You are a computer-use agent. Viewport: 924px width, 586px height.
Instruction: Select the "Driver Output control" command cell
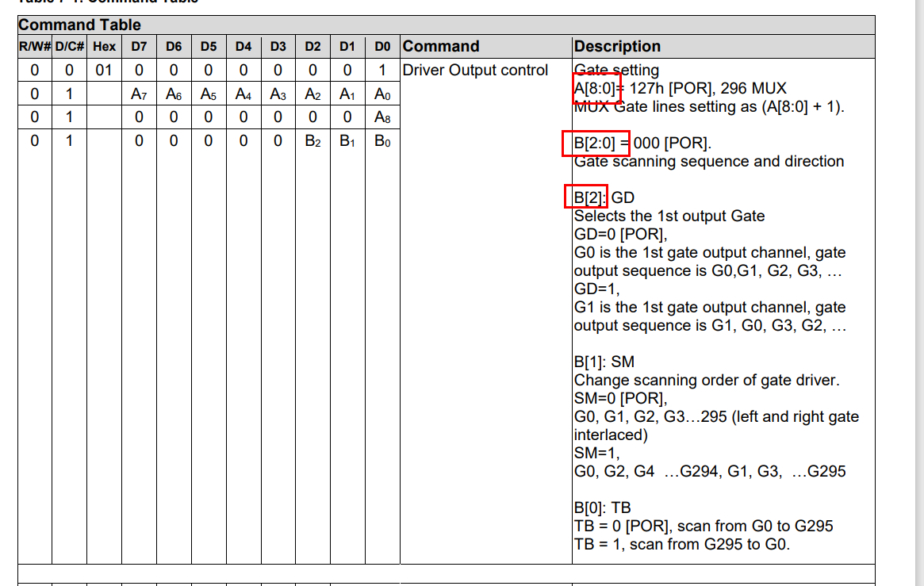(475, 70)
